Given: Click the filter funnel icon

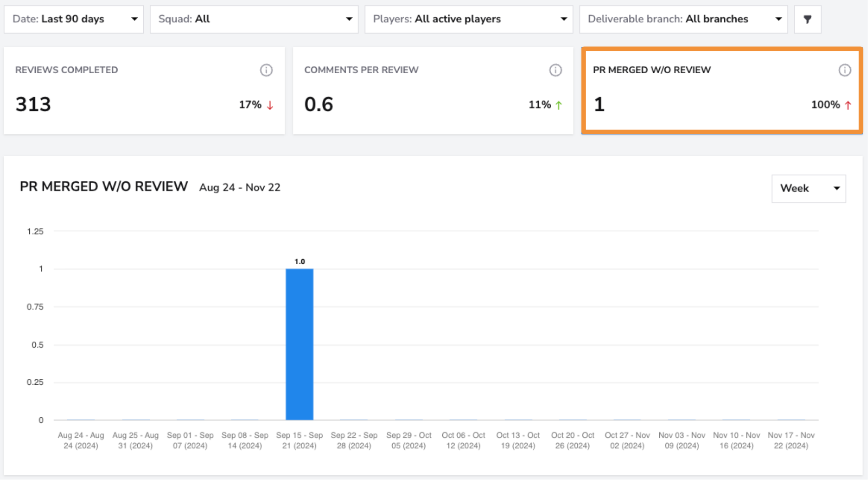Looking at the screenshot, I should (808, 19).
